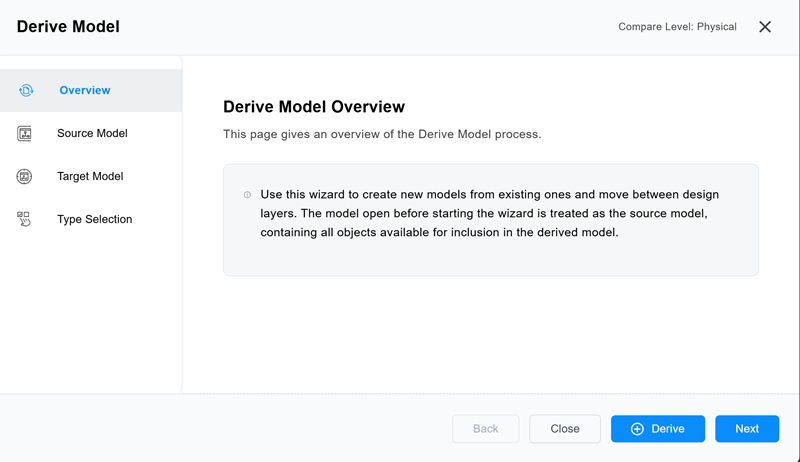Switch to the Type Selection step

pos(91,219)
